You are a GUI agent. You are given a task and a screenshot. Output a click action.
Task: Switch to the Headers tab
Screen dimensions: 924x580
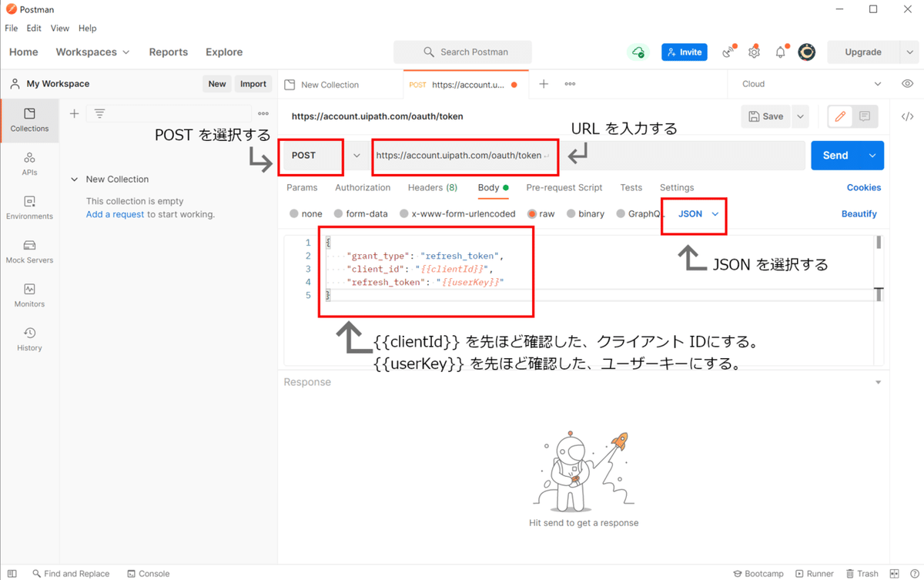pyautogui.click(x=433, y=187)
